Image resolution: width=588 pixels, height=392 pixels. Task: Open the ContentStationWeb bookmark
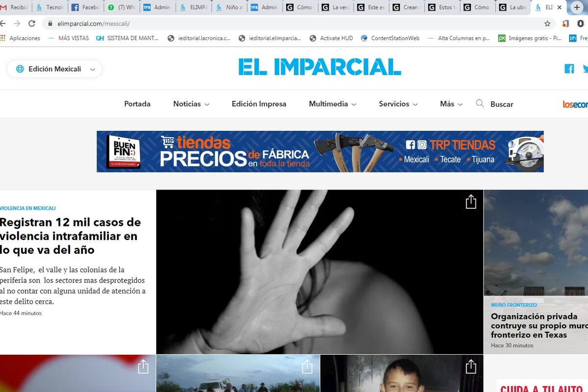(390, 38)
